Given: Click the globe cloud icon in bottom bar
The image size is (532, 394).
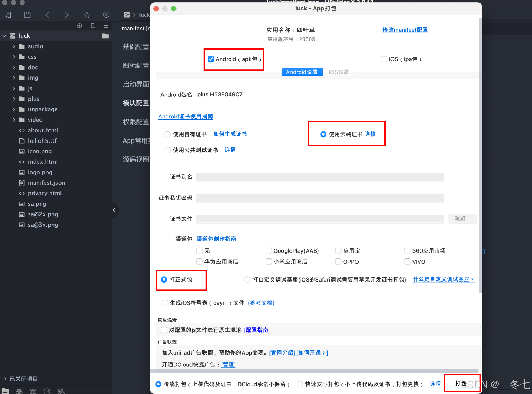Looking at the screenshot, I should (61, 391).
